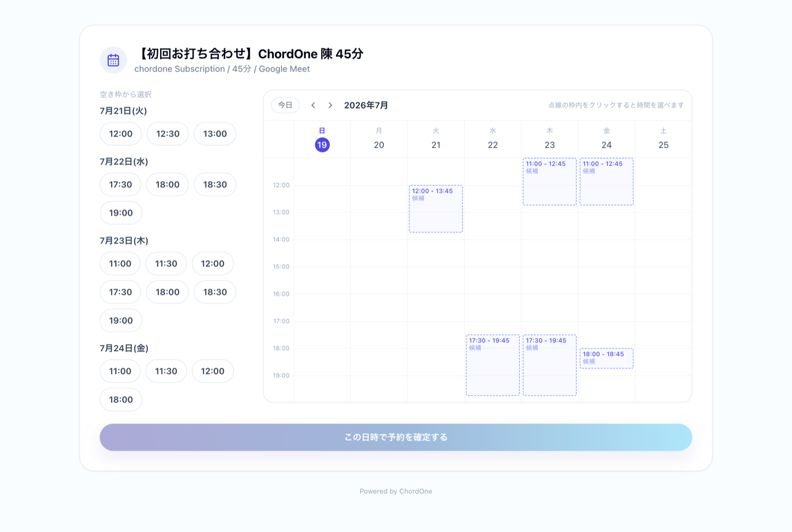Select 12:30 slot under 7月21日(火)
The width and height of the screenshot is (792, 532).
(x=168, y=134)
